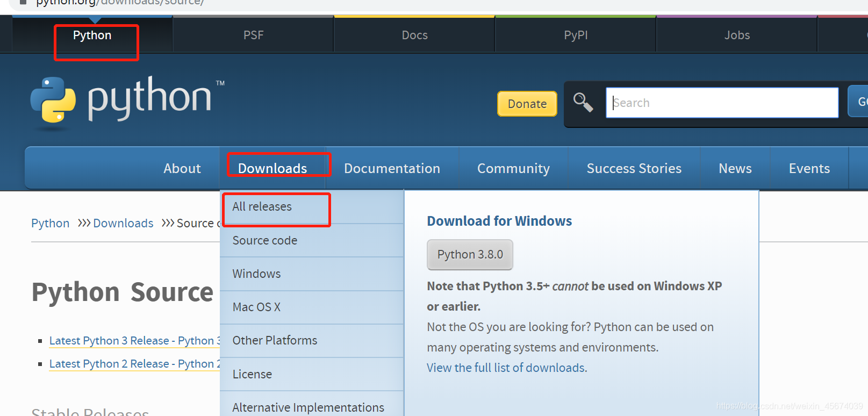
Task: Click the magnifying glass search icon
Action: 583,102
